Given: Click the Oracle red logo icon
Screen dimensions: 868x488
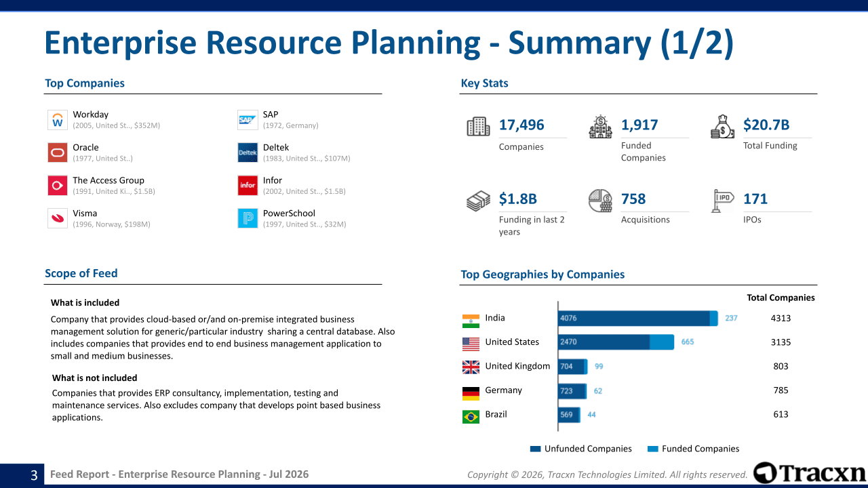Looking at the screenshot, I should point(58,152).
